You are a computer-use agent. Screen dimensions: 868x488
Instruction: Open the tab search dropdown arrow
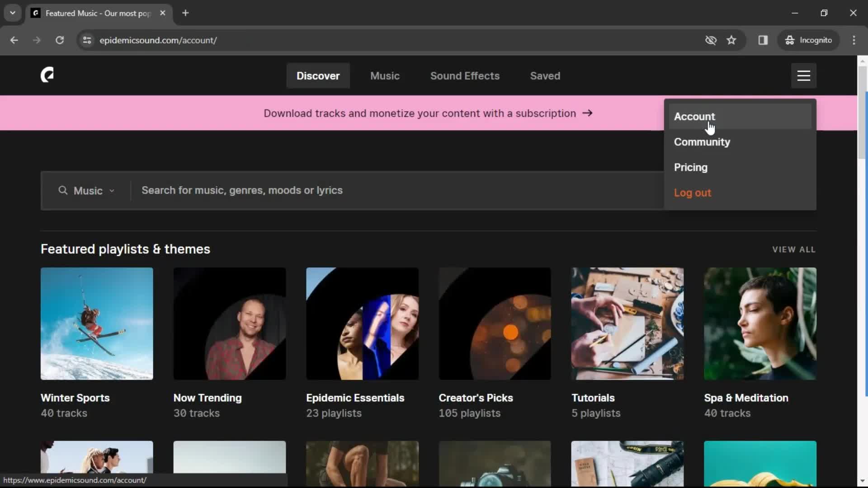(x=13, y=13)
